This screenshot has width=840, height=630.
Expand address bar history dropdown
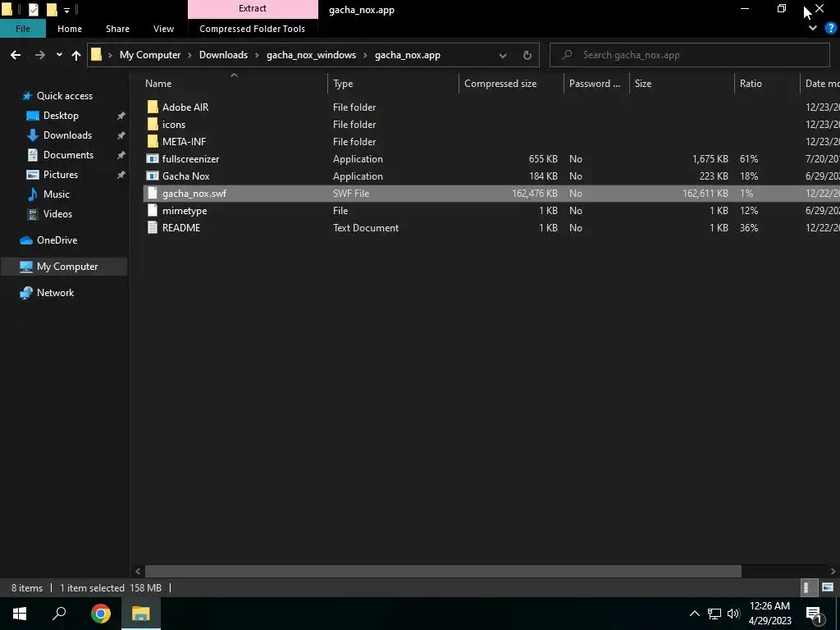point(503,55)
